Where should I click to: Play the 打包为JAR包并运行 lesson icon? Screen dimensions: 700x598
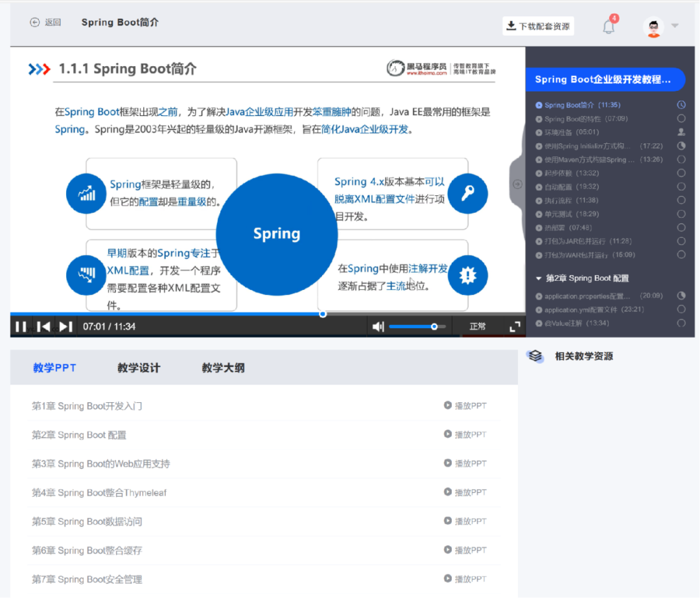(x=539, y=242)
